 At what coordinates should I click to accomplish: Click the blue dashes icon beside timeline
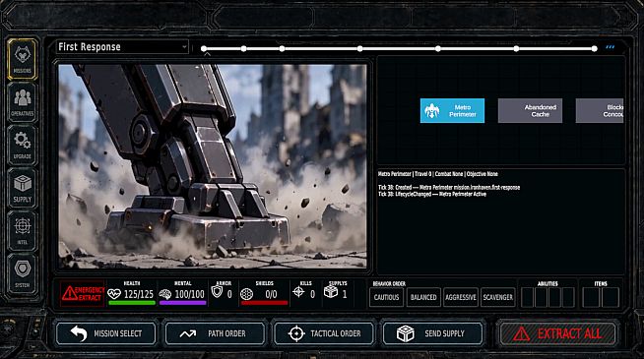(x=611, y=47)
